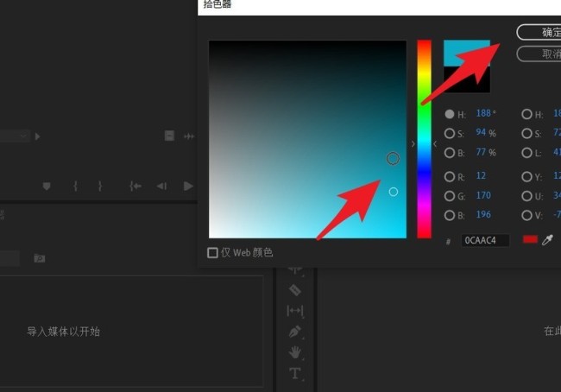Click the Drag Audio Only waveform icon
Image resolution: width=561 pixels, height=392 pixels.
pyautogui.click(x=189, y=136)
